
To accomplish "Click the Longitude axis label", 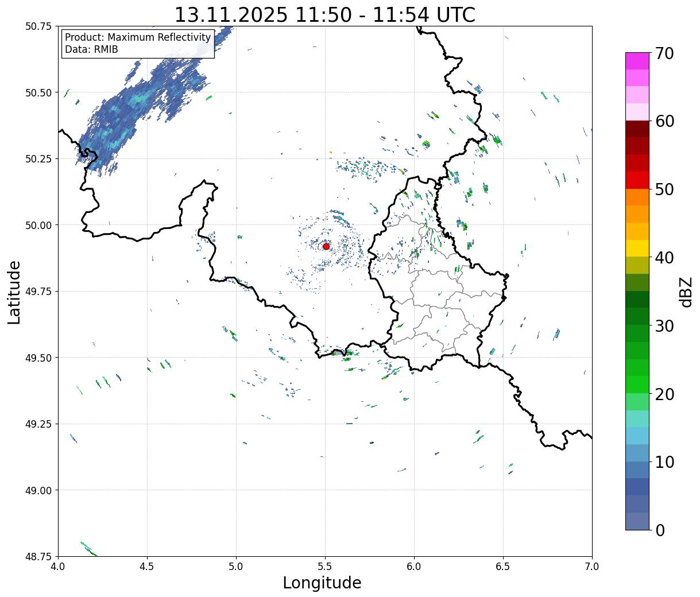I will pos(322,583).
